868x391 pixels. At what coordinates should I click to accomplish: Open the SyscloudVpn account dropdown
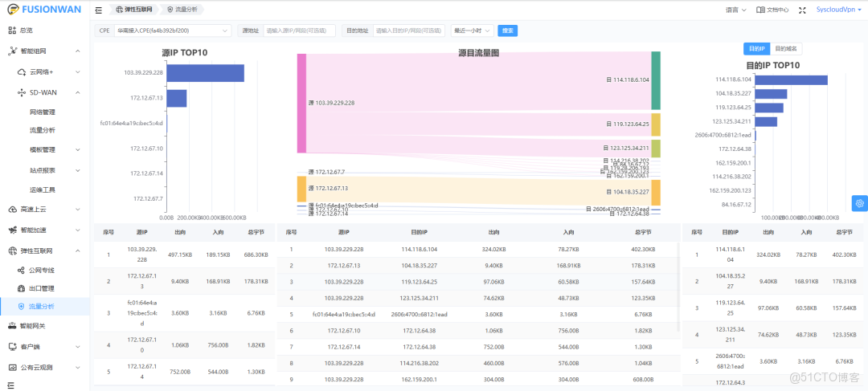tap(839, 10)
